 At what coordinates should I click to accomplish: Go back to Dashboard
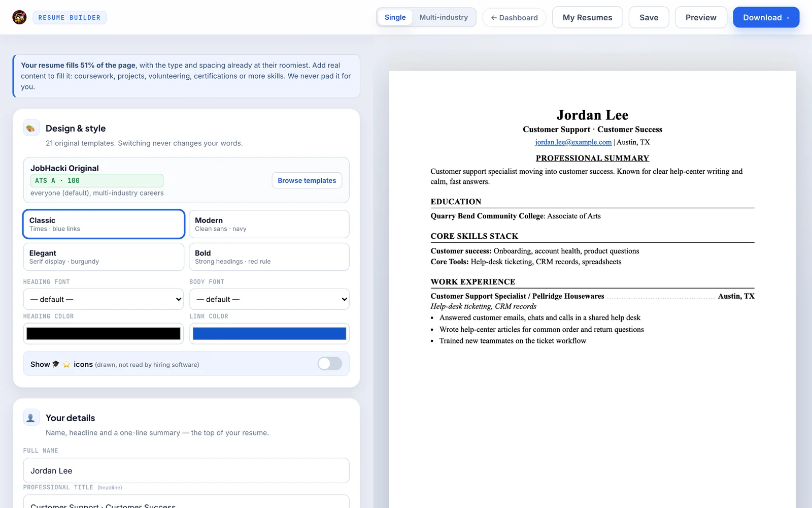(x=514, y=17)
